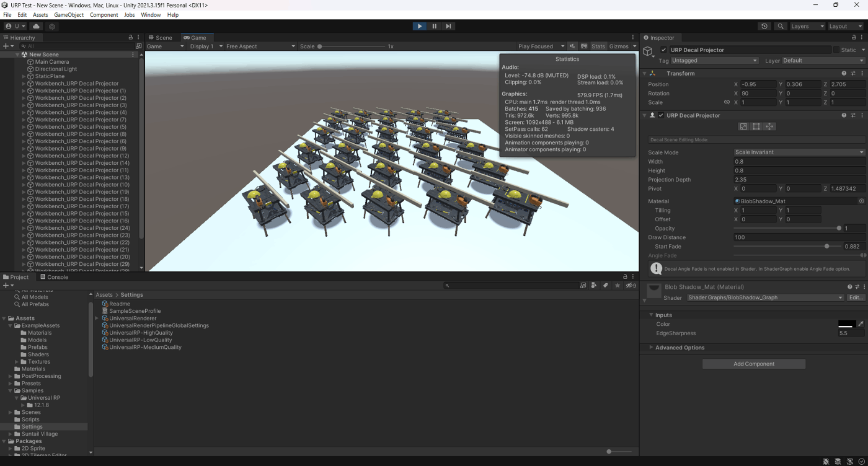This screenshot has width=868, height=466.
Task: Open the Suntail Village folder
Action: tap(40, 434)
